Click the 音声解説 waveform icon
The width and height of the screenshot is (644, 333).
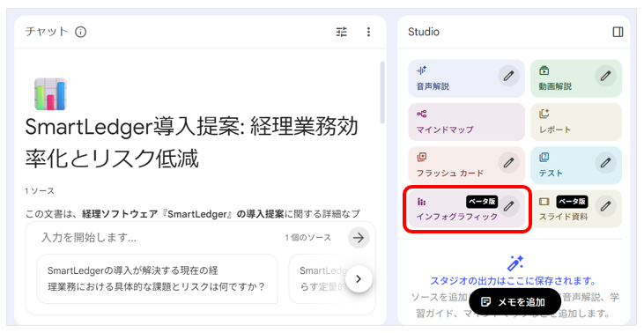tap(421, 70)
